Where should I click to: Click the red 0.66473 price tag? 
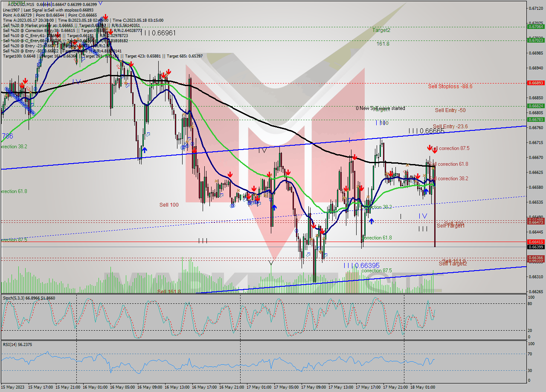pyautogui.click(x=536, y=222)
